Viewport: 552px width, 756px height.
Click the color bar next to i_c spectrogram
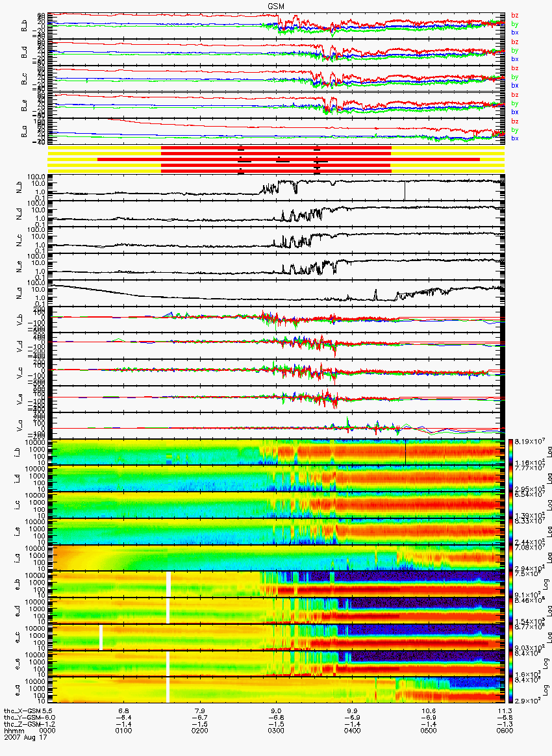[510, 505]
